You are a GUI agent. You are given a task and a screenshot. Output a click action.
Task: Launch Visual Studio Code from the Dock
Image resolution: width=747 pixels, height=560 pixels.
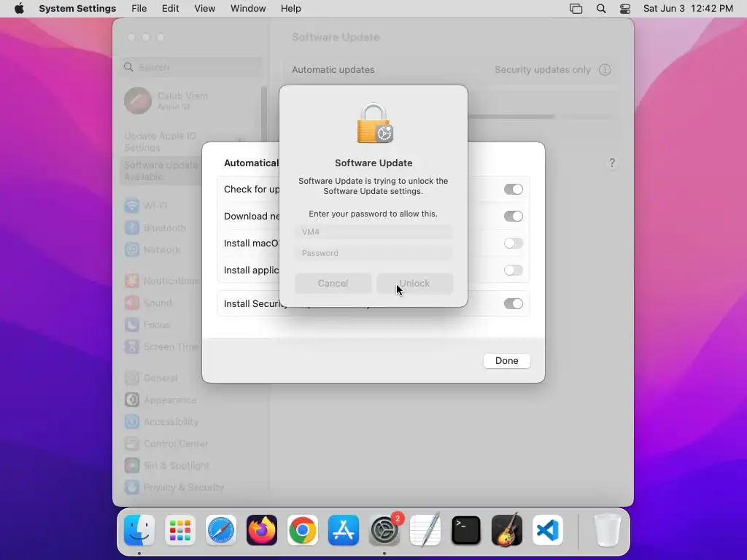[x=548, y=530]
